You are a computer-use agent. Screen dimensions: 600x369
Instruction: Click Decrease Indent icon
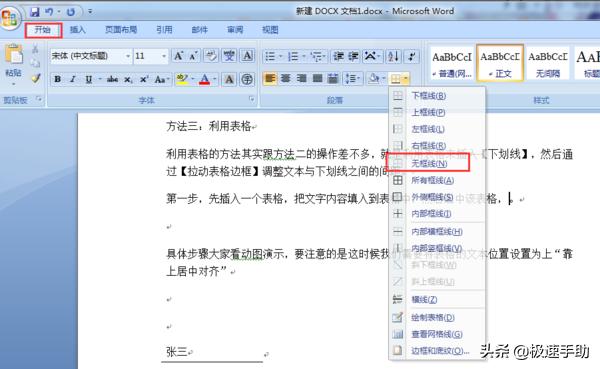pos(338,57)
